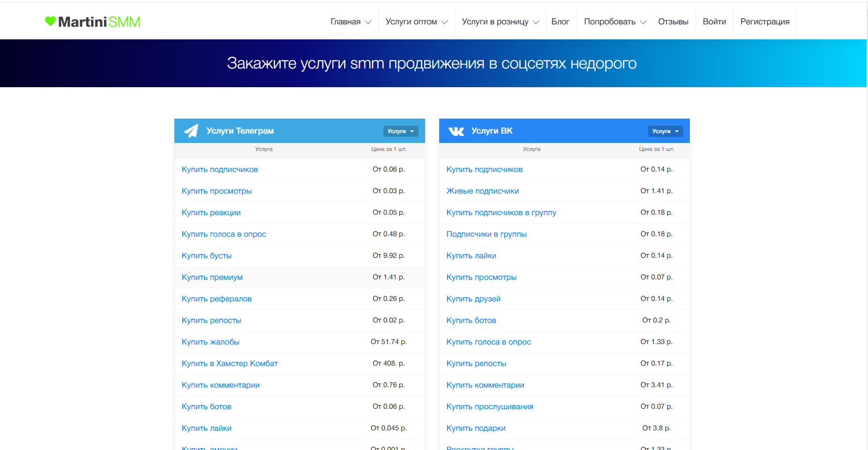Screen dimensions: 868x450
Task: Open the MartiniSMM home logo link
Action: (92, 22)
